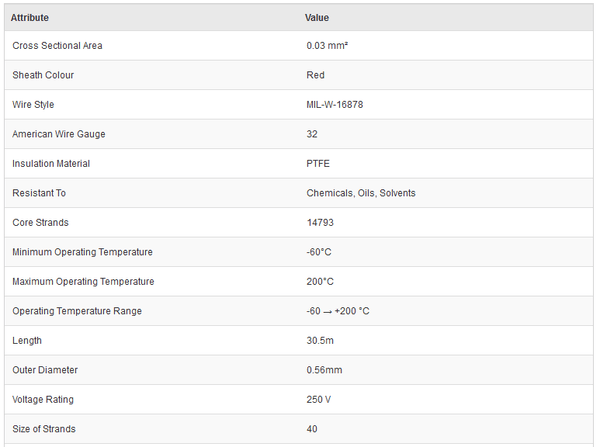
Task: Click the PTFE insulation material value
Action: tap(318, 164)
